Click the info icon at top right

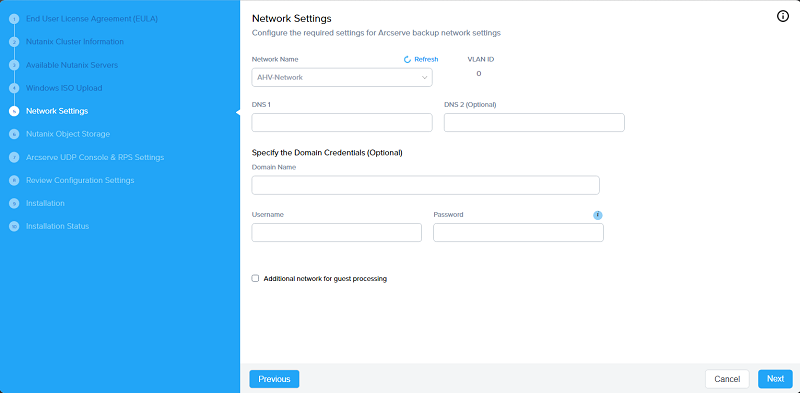pos(783,16)
